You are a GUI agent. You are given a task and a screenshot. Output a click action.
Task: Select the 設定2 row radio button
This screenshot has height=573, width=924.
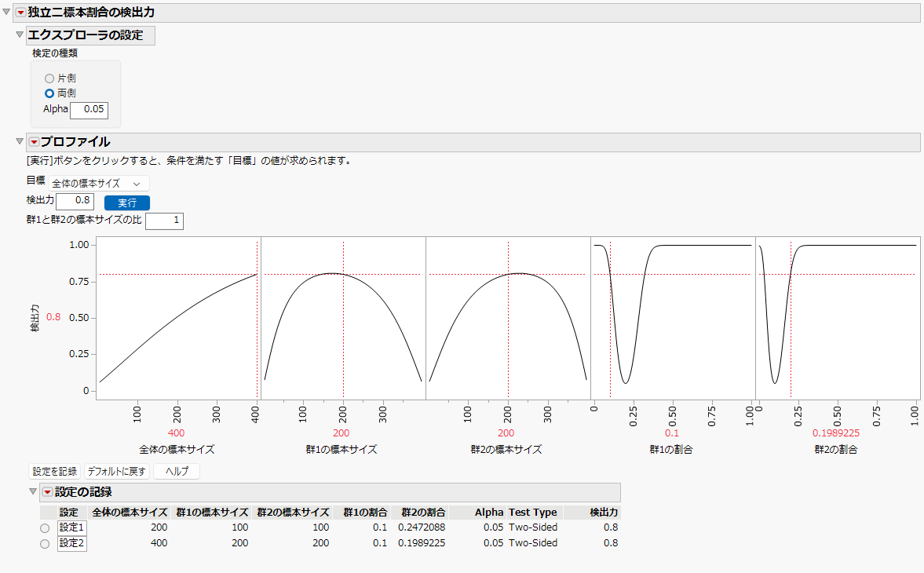click(x=45, y=544)
